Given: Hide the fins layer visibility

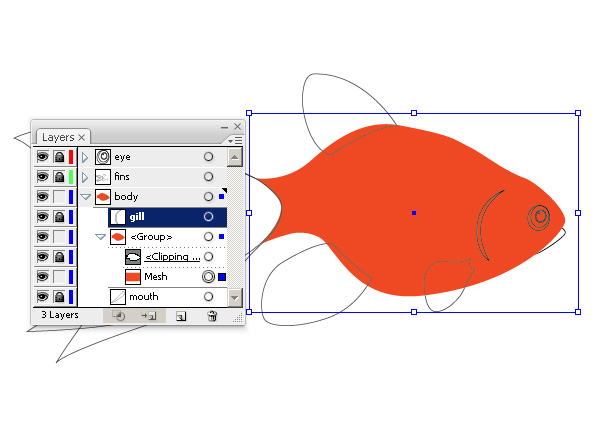Looking at the screenshot, I should 42,177.
